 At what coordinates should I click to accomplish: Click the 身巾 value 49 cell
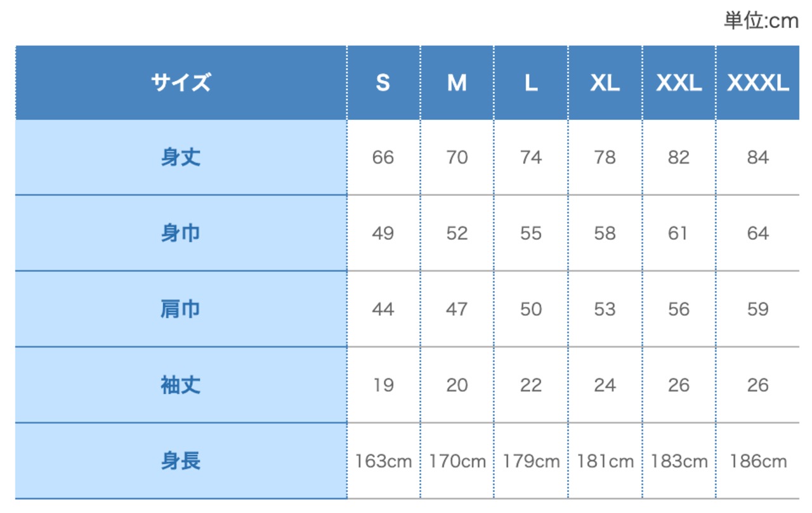pos(383,233)
